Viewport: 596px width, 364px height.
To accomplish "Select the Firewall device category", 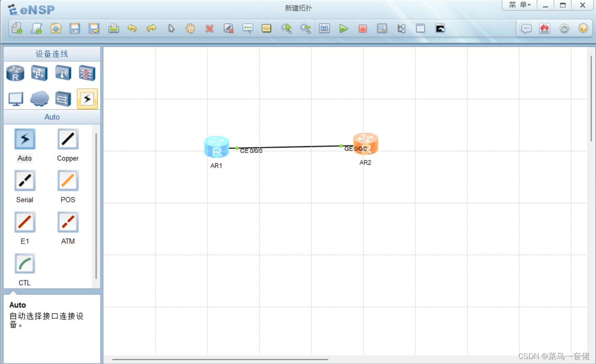I will 87,73.
